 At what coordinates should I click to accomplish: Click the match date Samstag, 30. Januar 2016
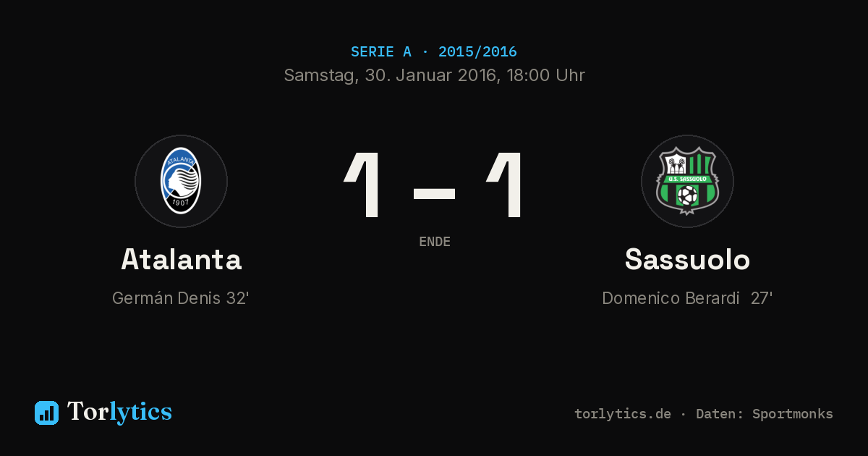click(x=389, y=75)
